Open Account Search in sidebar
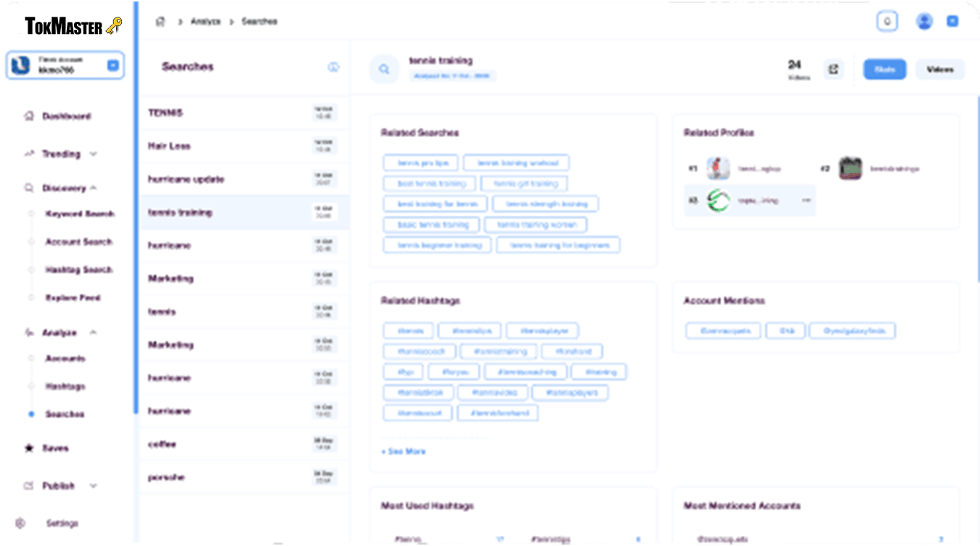 (79, 242)
